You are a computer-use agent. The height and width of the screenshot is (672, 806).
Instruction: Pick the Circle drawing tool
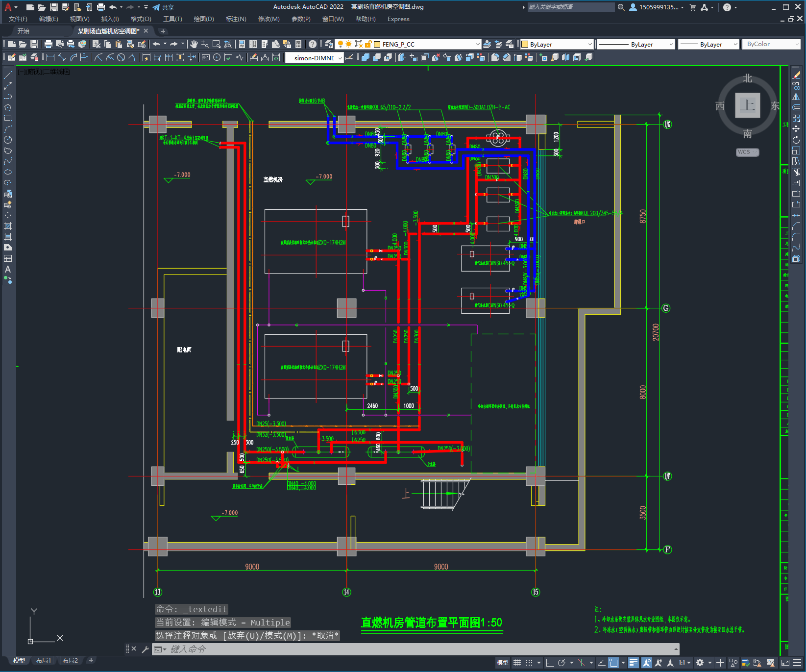pos(8,140)
